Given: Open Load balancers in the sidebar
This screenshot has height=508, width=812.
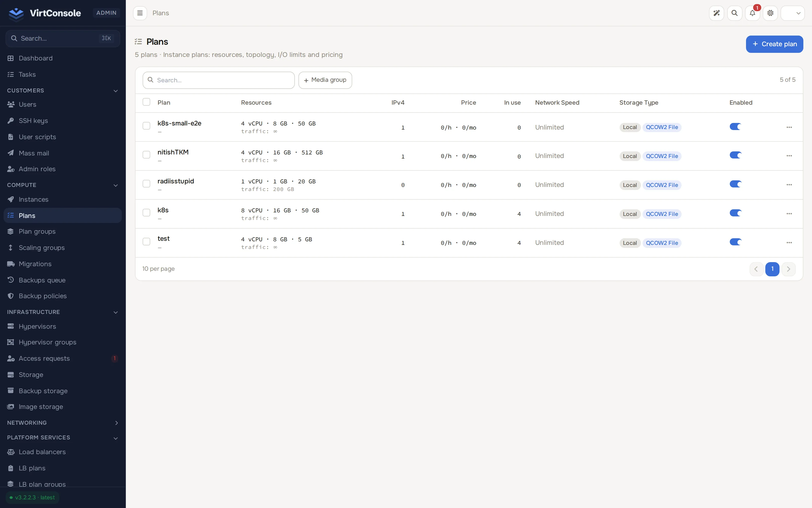Looking at the screenshot, I should coord(63,452).
